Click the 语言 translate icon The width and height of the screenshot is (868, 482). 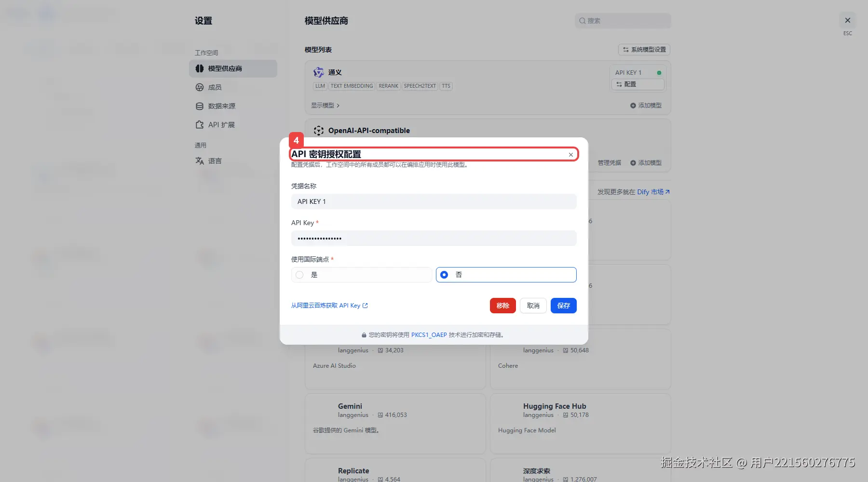(200, 161)
